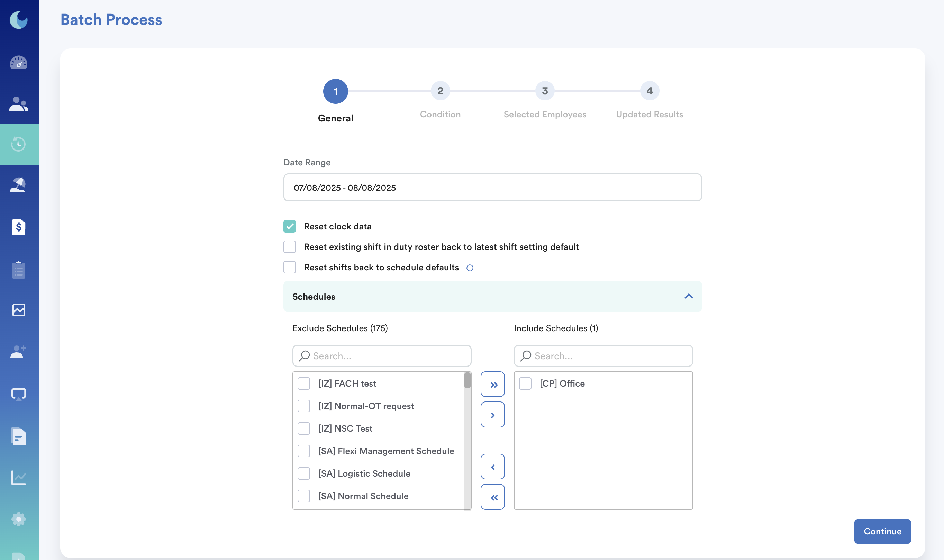944x560 pixels.
Task: Open the payroll dollar document icon
Action: (18, 227)
